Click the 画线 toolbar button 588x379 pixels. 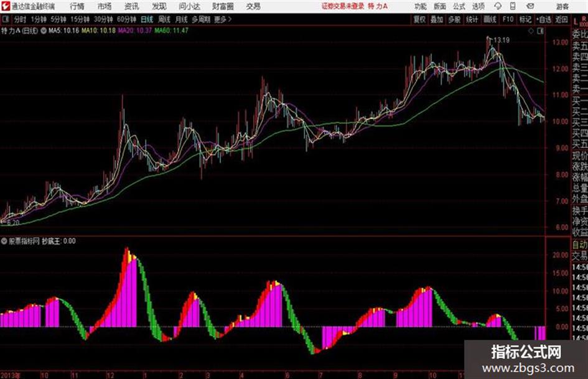click(489, 19)
